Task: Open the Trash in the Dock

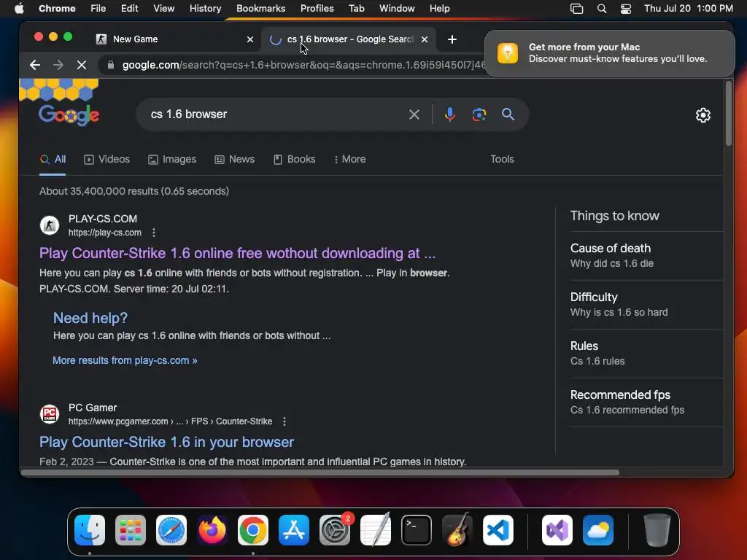Action: (x=657, y=530)
